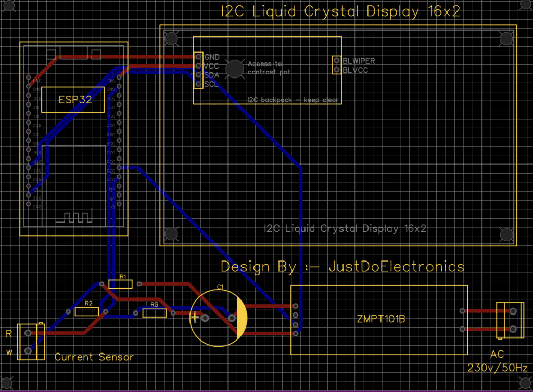
Task: Select the SDA pad on LCD header
Action: (198, 75)
